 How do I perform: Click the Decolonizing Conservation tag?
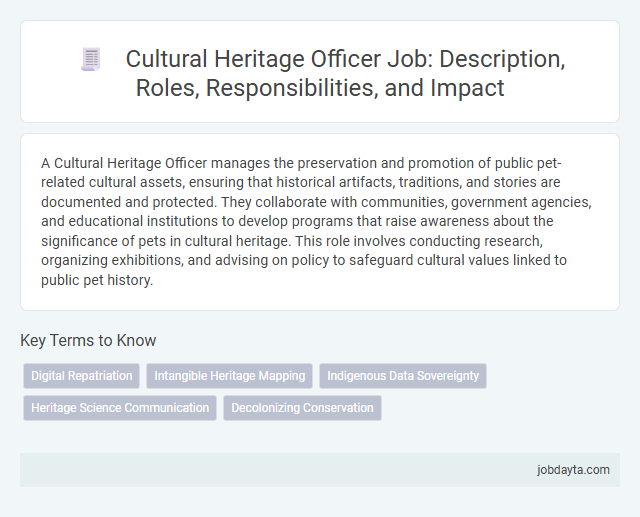click(x=302, y=408)
